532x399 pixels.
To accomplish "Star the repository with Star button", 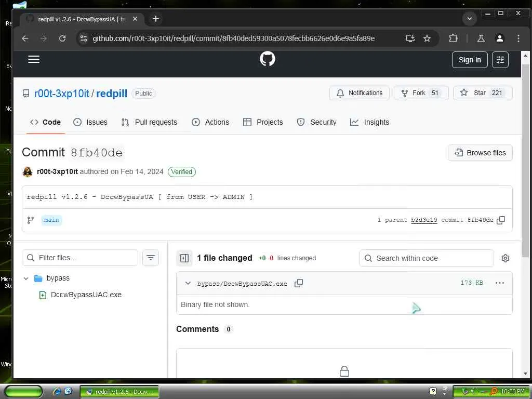I will click(483, 93).
